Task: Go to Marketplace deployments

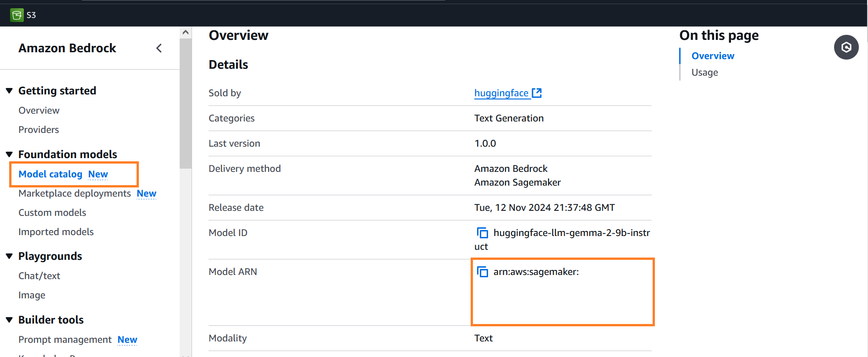Action: coord(75,193)
